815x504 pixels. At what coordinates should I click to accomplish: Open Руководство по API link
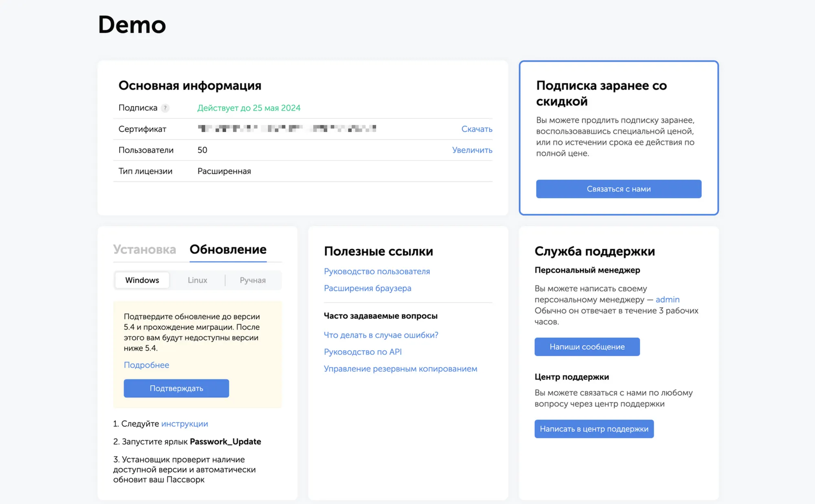pyautogui.click(x=362, y=352)
